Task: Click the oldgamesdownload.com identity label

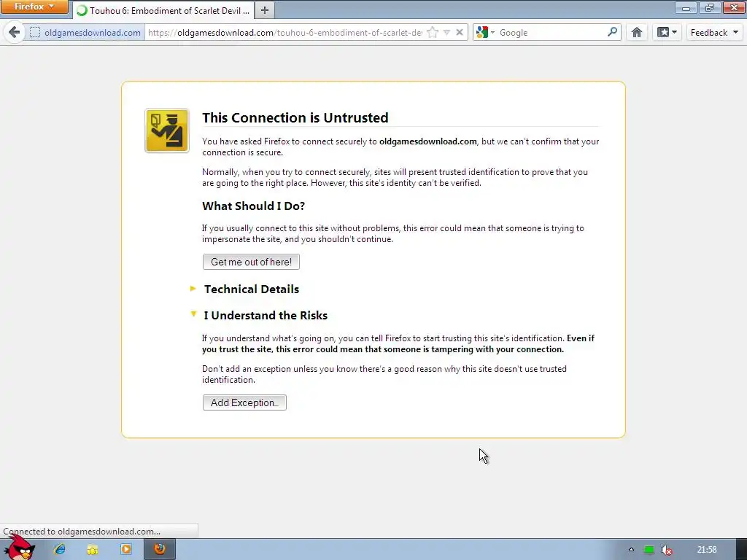Action: tap(93, 32)
